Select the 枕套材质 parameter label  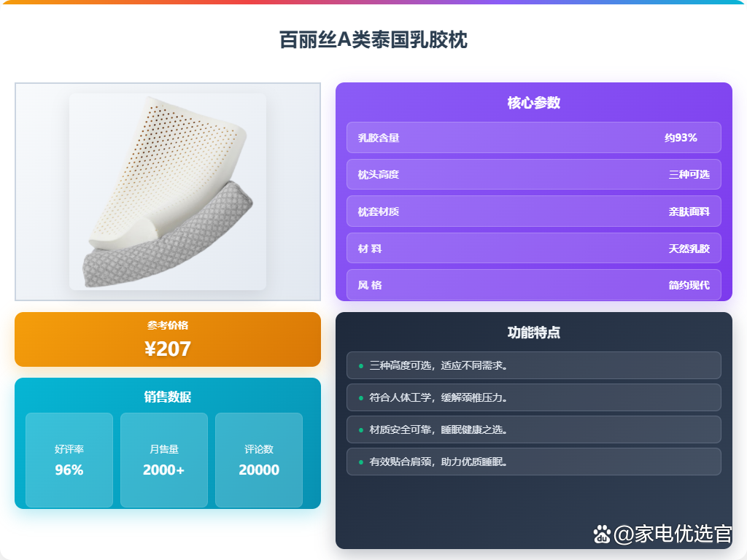tap(379, 211)
